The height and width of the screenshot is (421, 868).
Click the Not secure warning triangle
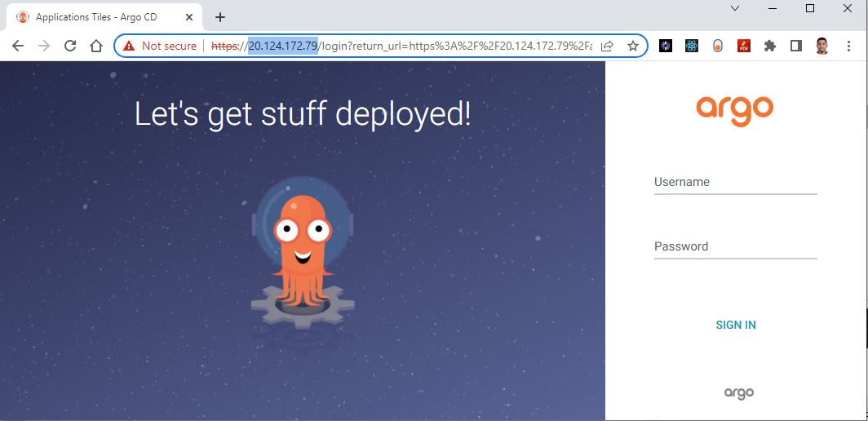pyautogui.click(x=129, y=46)
